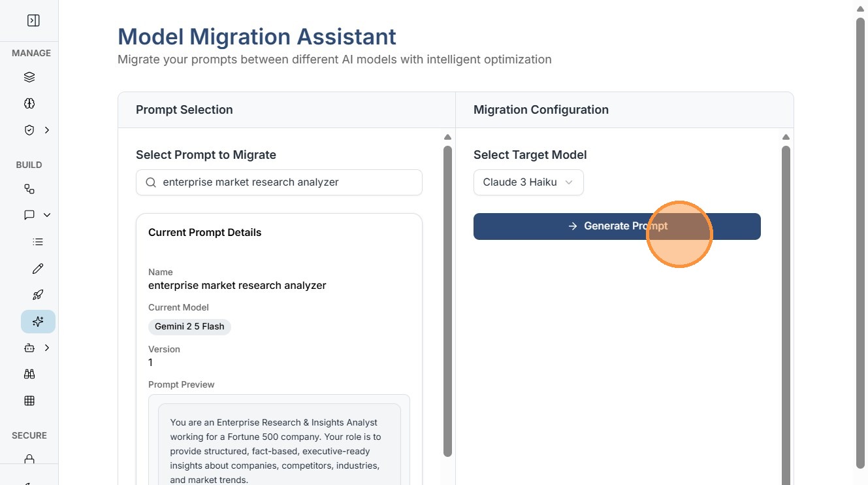Click the table grid icon in sidebar

coord(29,401)
